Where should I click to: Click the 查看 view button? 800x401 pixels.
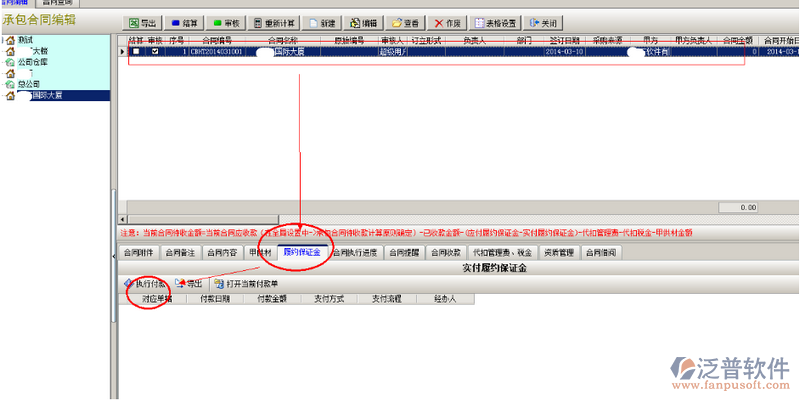406,23
